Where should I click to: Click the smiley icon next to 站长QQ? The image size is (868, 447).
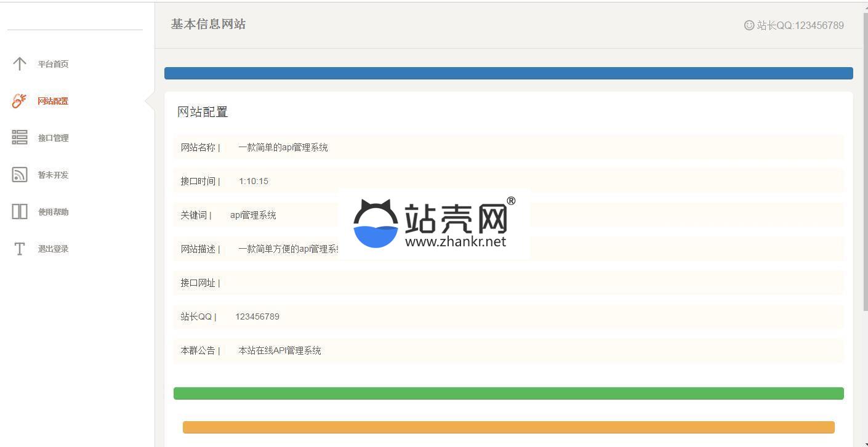tap(749, 25)
